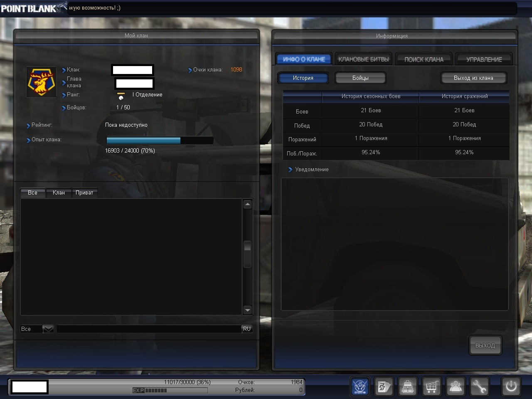Select the Клан chat tab
Screen dimensions: 532x399
tap(59, 193)
